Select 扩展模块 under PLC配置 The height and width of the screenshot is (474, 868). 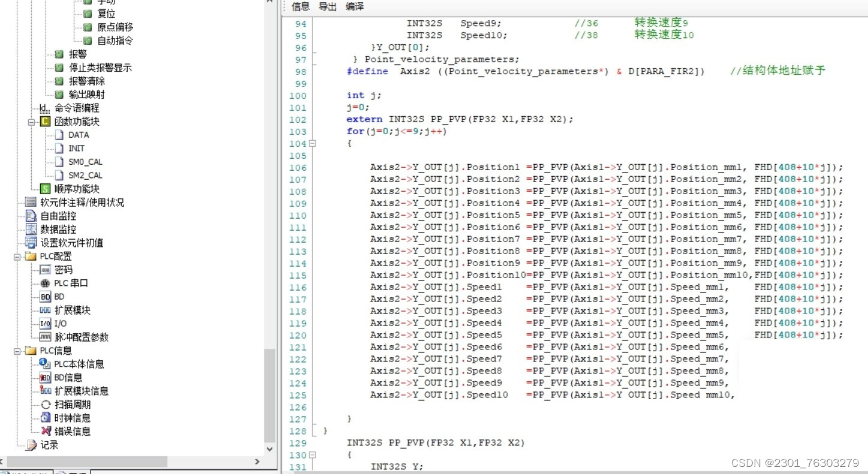(72, 310)
